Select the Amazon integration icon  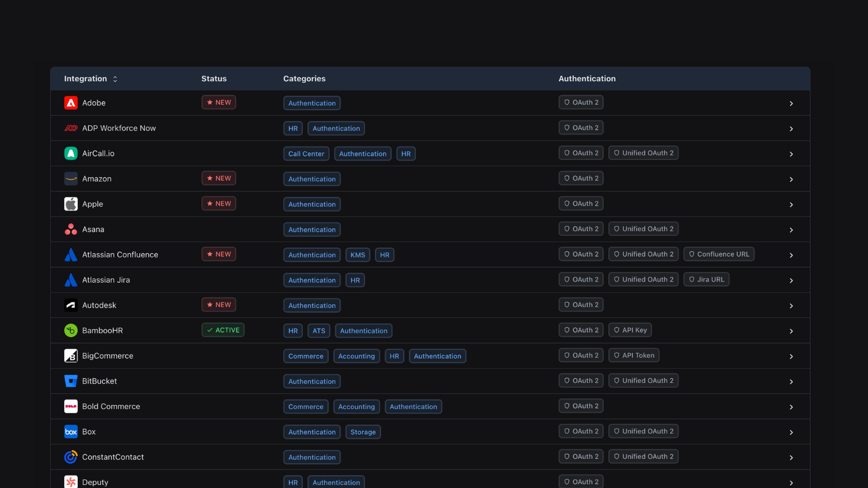pos(71,178)
